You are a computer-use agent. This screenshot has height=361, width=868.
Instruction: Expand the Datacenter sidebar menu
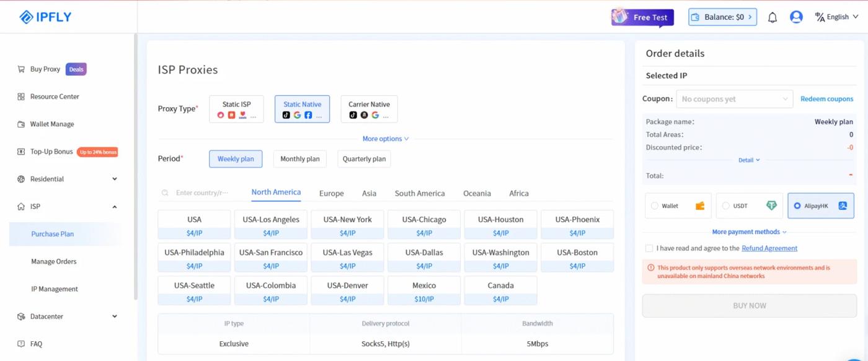(x=115, y=316)
